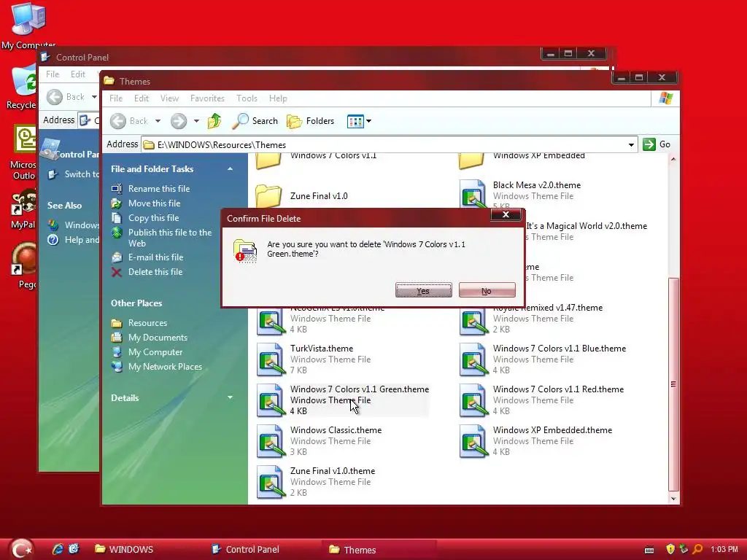Click Delete this file link
Image resolution: width=747 pixels, height=560 pixels.
pos(155,272)
